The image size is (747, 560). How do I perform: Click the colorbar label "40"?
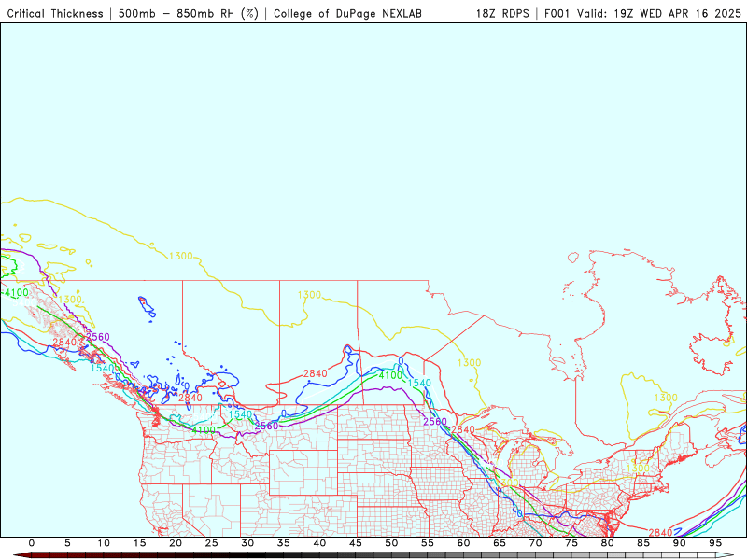click(319, 543)
